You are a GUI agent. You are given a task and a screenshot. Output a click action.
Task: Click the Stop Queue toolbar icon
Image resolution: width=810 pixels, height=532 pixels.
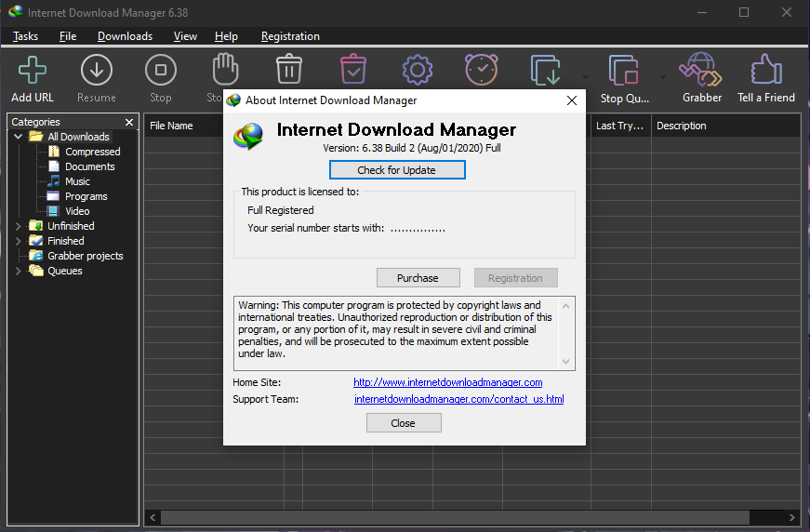[623, 70]
